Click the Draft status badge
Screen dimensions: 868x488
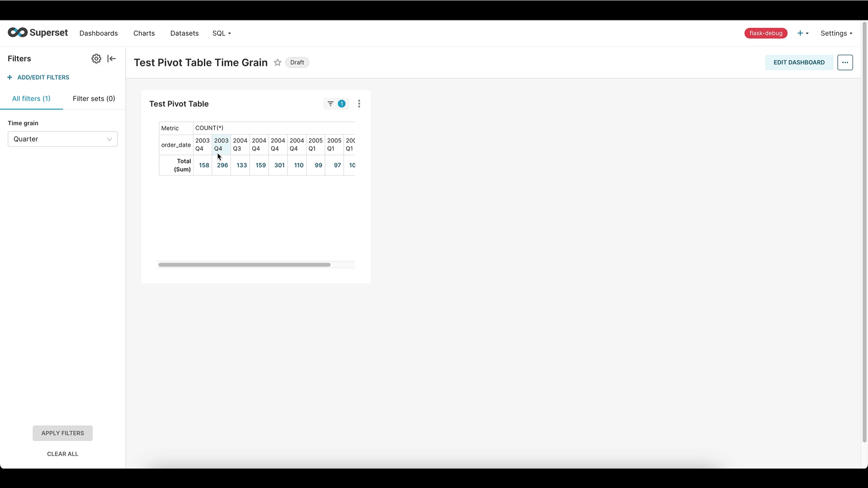coord(297,62)
